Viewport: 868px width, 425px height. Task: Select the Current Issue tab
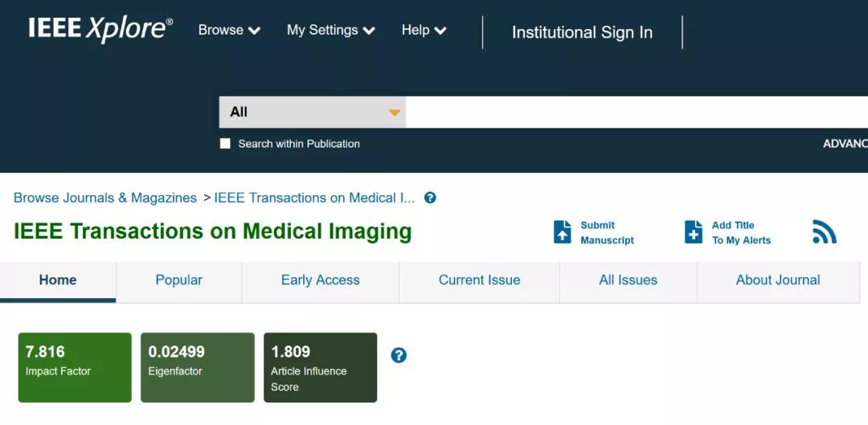pos(479,282)
